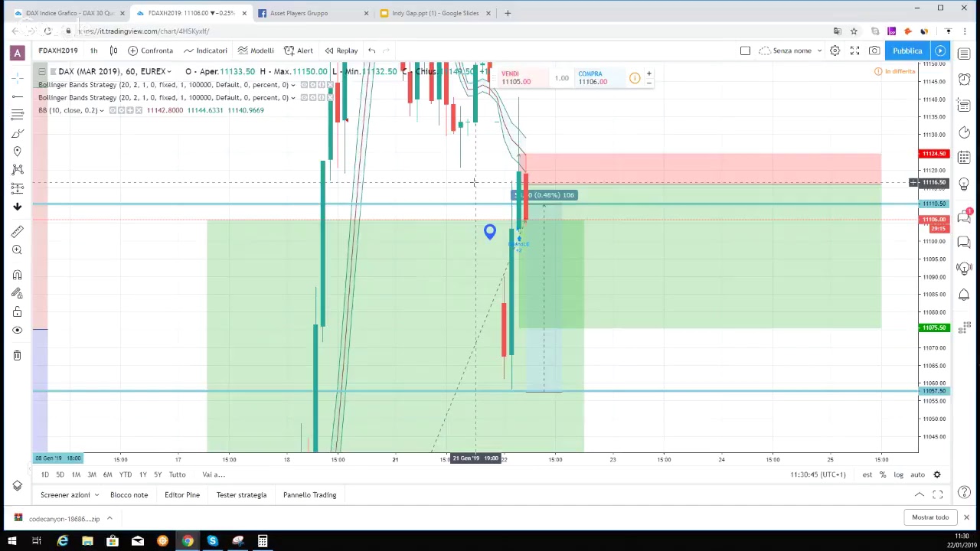Remove all drawings with trash icon
This screenshot has width=980, height=551.
point(17,355)
